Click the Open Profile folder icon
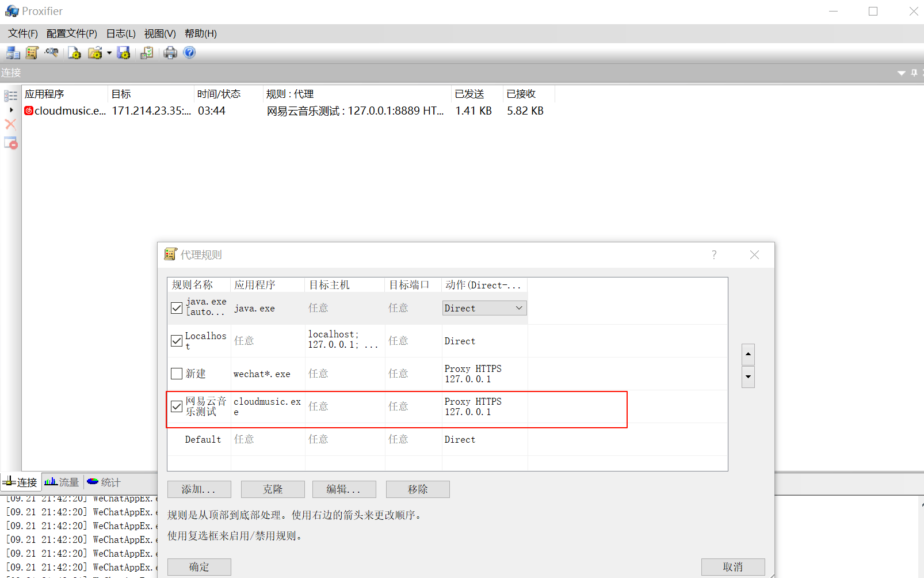Viewport: 924px width, 578px height. pos(95,53)
